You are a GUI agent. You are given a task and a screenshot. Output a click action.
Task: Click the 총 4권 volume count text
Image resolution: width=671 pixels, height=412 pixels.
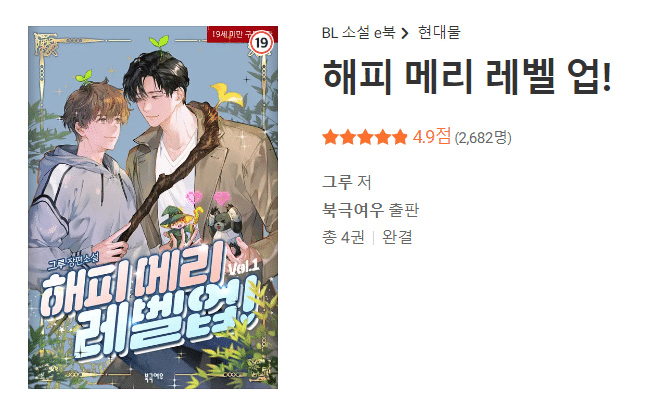pyautogui.click(x=343, y=237)
